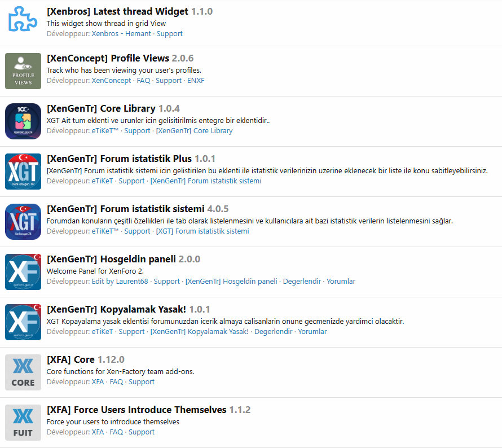Click the XFA CORE icon

point(23,372)
